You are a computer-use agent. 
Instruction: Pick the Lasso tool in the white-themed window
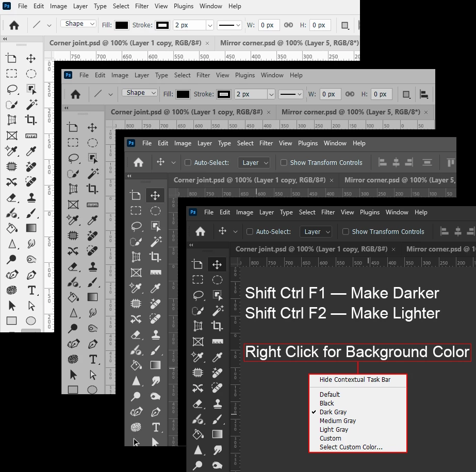point(11,90)
